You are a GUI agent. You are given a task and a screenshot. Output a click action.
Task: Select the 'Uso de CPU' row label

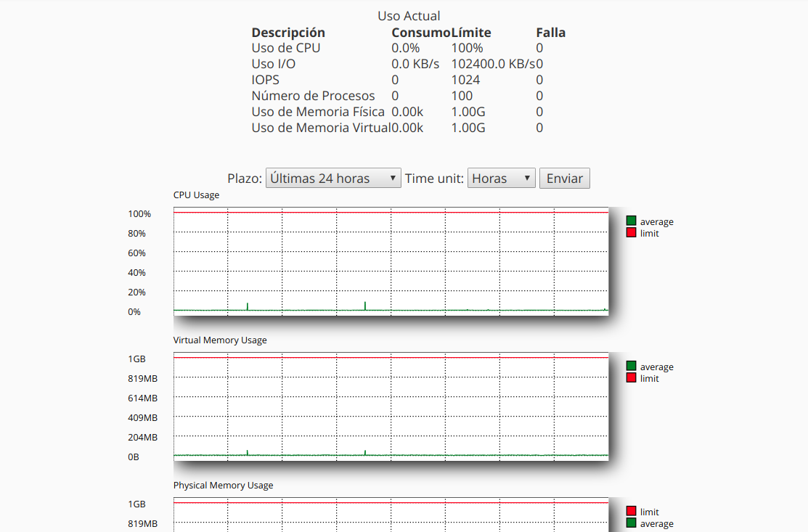tap(285, 49)
